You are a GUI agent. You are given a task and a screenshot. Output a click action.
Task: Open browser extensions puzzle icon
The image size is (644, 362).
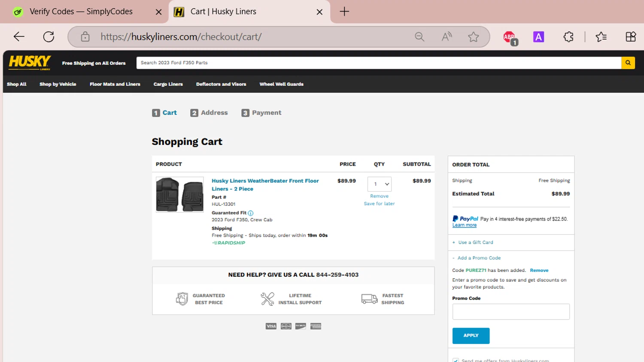click(568, 37)
